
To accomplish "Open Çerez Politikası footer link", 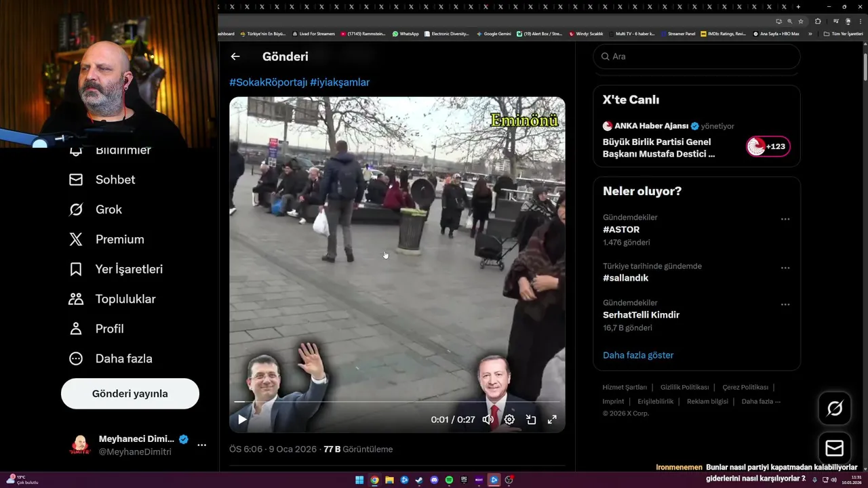I will click(745, 388).
